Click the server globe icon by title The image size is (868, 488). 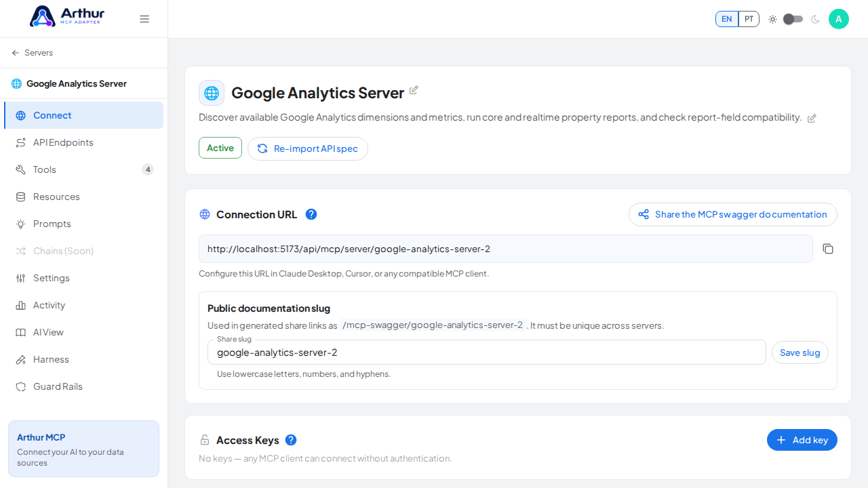pos(212,93)
